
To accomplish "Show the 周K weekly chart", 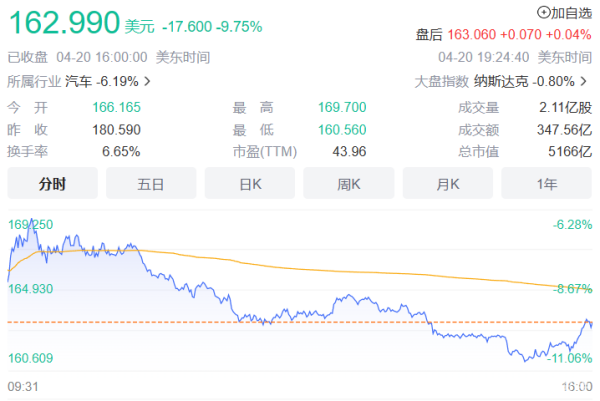I will 349,184.
